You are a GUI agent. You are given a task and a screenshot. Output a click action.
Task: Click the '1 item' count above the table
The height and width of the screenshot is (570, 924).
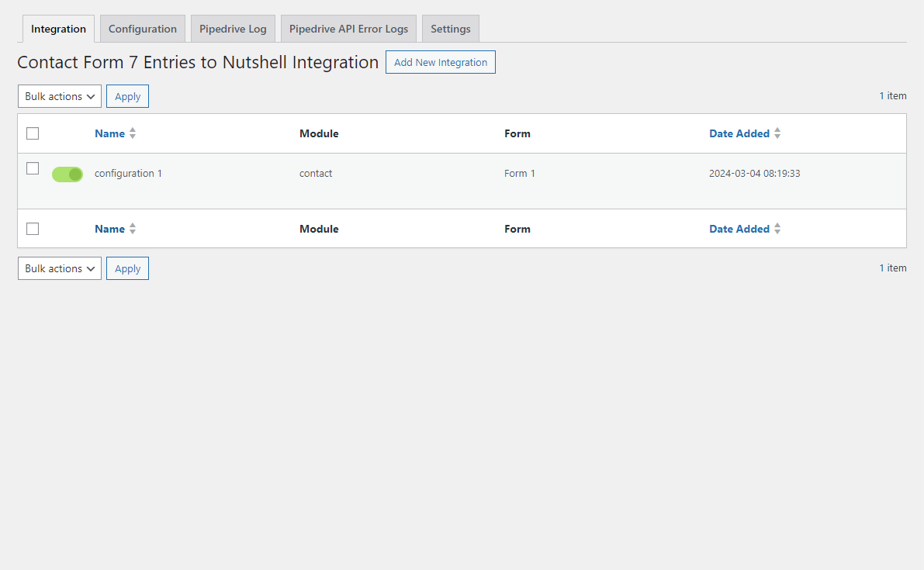click(x=893, y=96)
